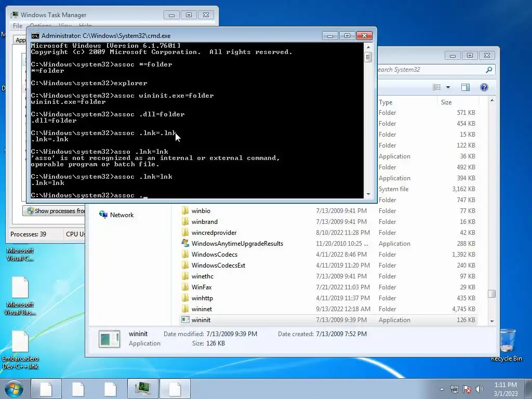Click the Explorer list scroll down arrow
This screenshot has height=399, width=532.
pos(492,321)
